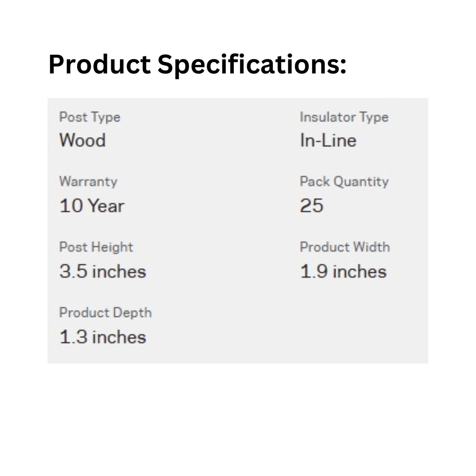Select the 1.3 inches depth value
Screen dimensions: 476x476
103,337
